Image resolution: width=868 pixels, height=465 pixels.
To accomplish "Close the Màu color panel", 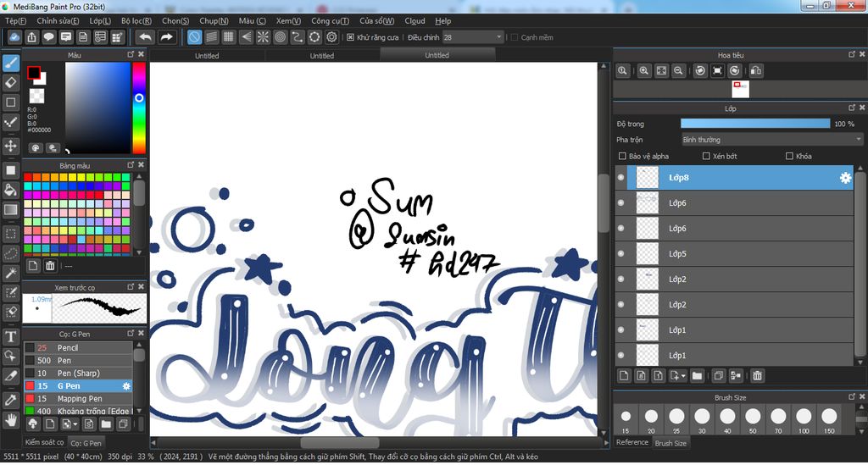I will pos(142,54).
